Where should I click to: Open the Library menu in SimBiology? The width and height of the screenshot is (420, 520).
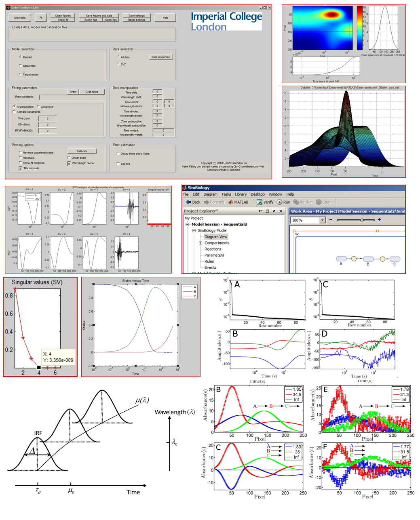pyautogui.click(x=241, y=194)
